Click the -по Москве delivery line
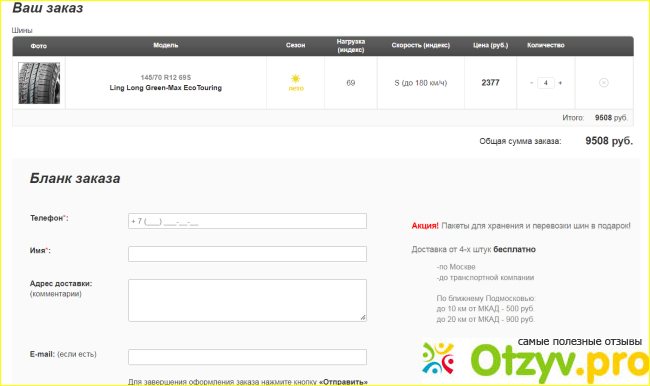Screen dimensions: 650x386 tap(456, 267)
